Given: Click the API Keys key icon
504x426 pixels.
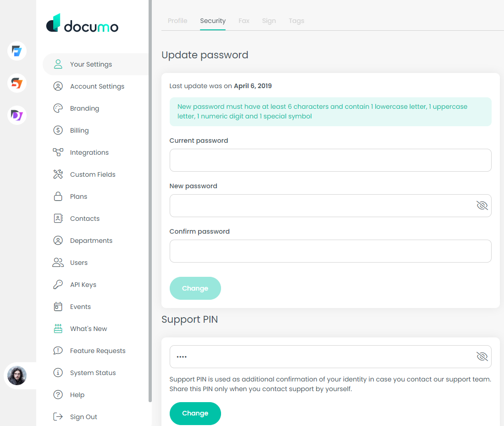Looking at the screenshot, I should point(58,285).
